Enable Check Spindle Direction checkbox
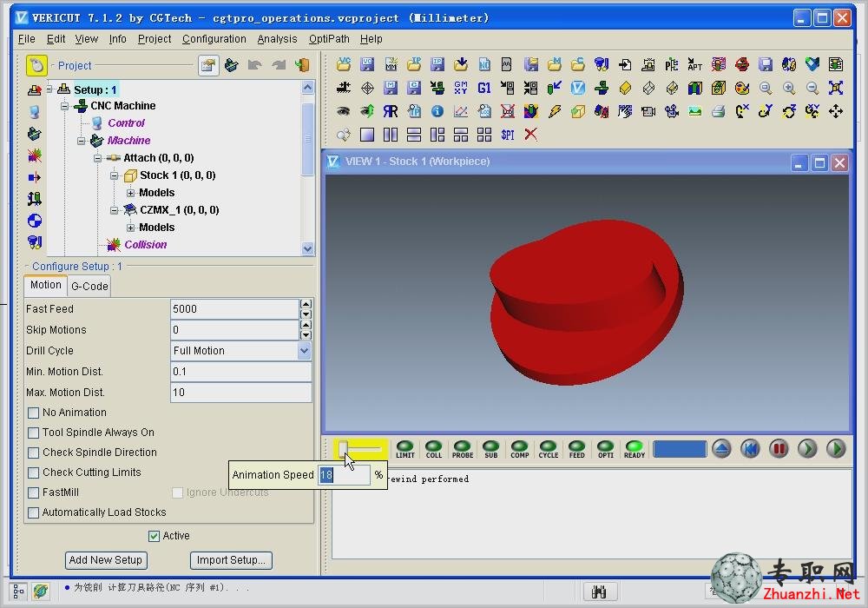The width and height of the screenshot is (868, 608). (33, 453)
